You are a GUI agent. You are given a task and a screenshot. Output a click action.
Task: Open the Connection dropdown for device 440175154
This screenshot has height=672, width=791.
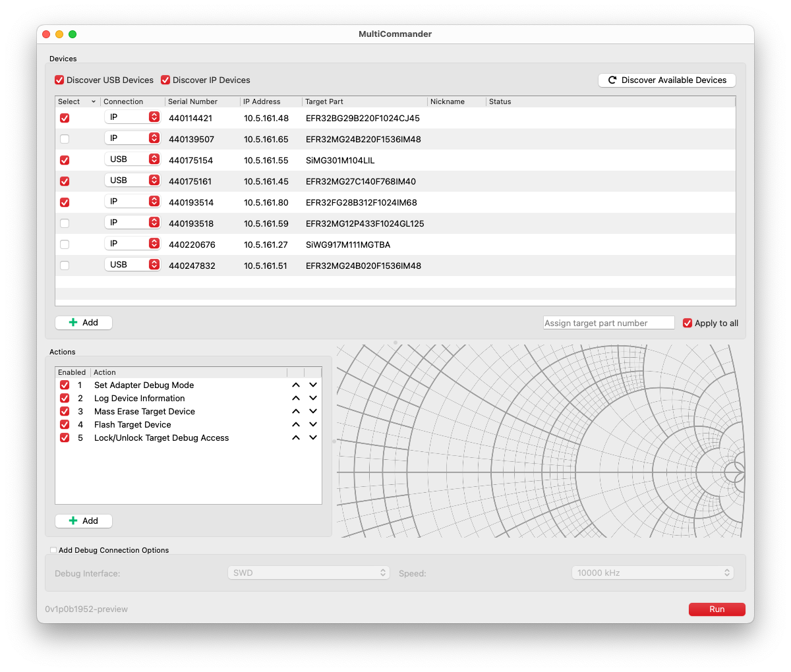pyautogui.click(x=132, y=158)
